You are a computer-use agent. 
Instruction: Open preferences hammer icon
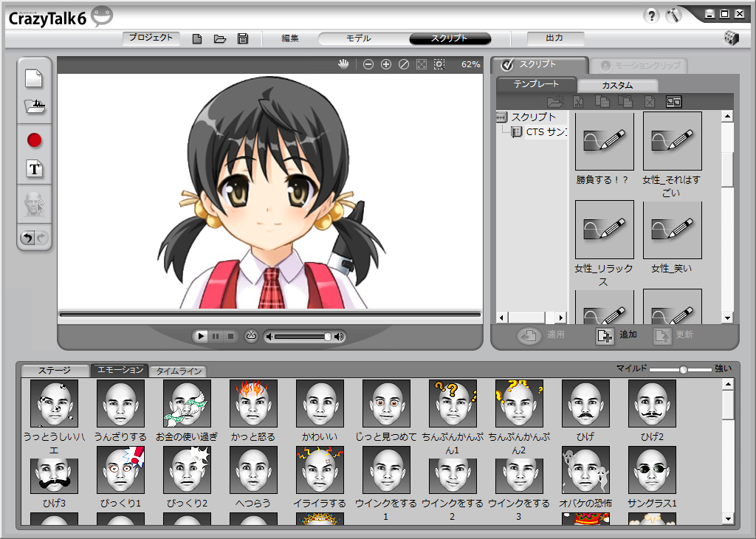click(673, 16)
